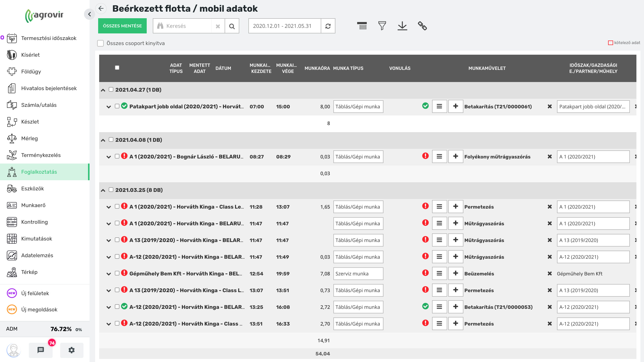Open the list menu in the Folyékony műtrágyaszórás row
Viewport: 644px width, 362px height.
click(439, 156)
